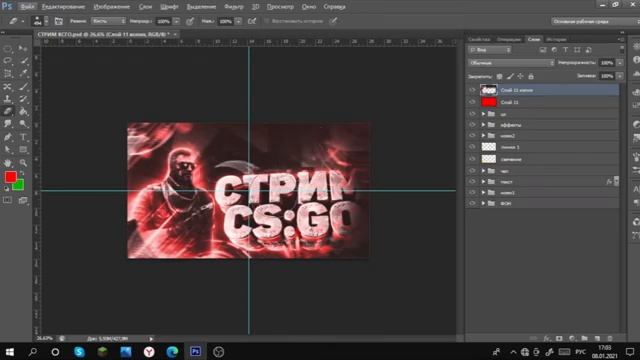This screenshot has height=360, width=640.
Task: Select the History Brush tool
Action: [23, 99]
